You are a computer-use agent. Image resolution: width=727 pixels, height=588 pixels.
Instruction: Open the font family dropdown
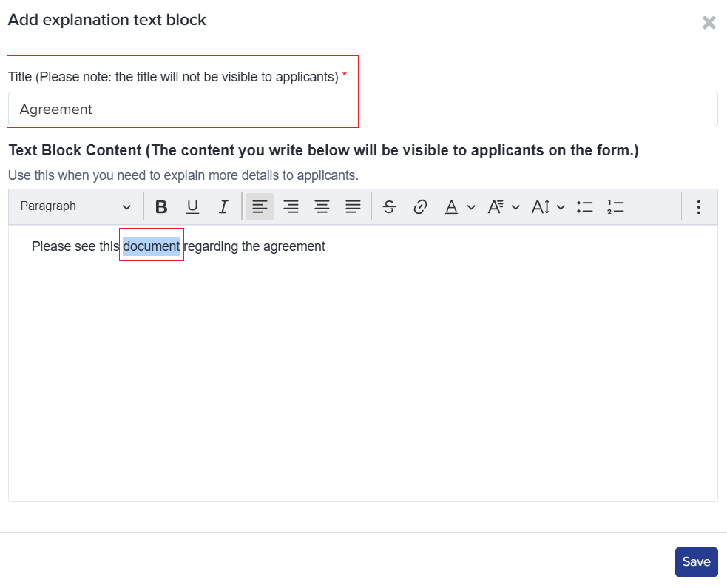tap(504, 207)
